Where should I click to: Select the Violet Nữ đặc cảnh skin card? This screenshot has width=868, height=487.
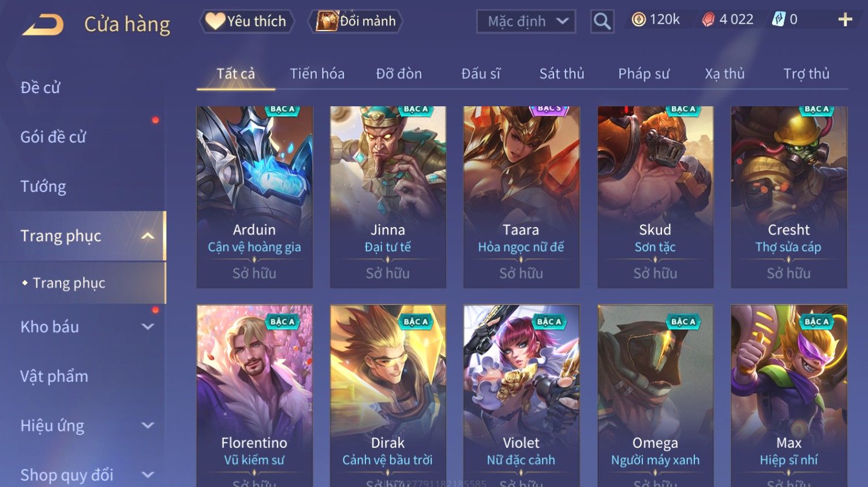click(x=521, y=396)
